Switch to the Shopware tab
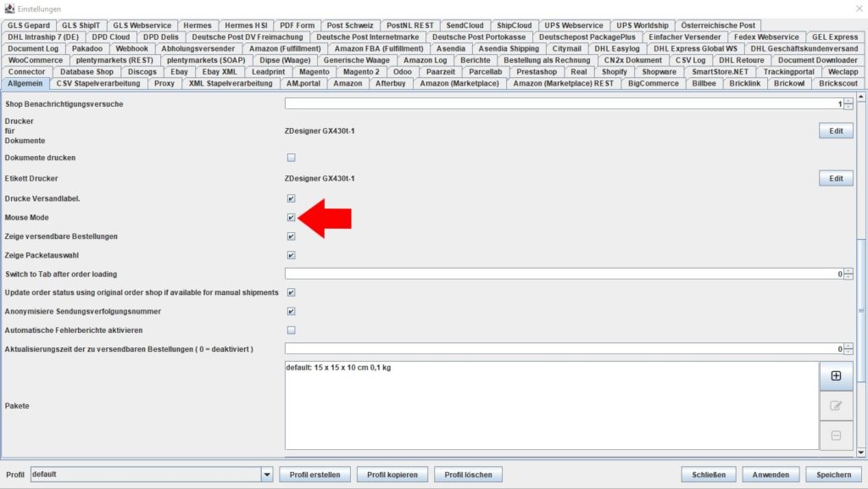 [x=659, y=72]
